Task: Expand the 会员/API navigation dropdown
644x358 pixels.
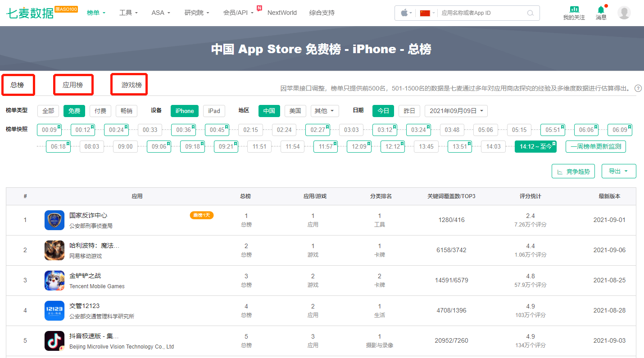Action: 239,13
